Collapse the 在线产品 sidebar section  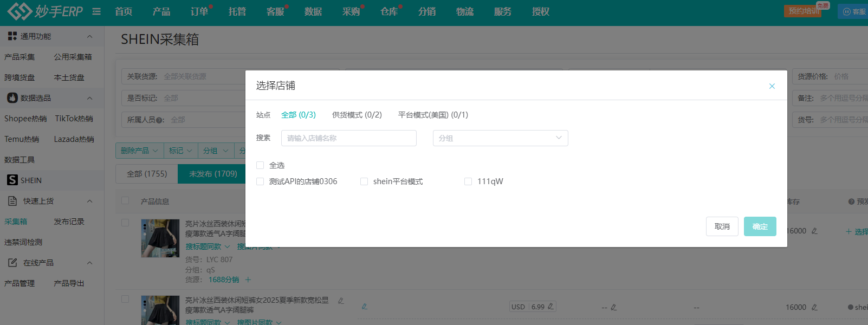click(x=90, y=263)
